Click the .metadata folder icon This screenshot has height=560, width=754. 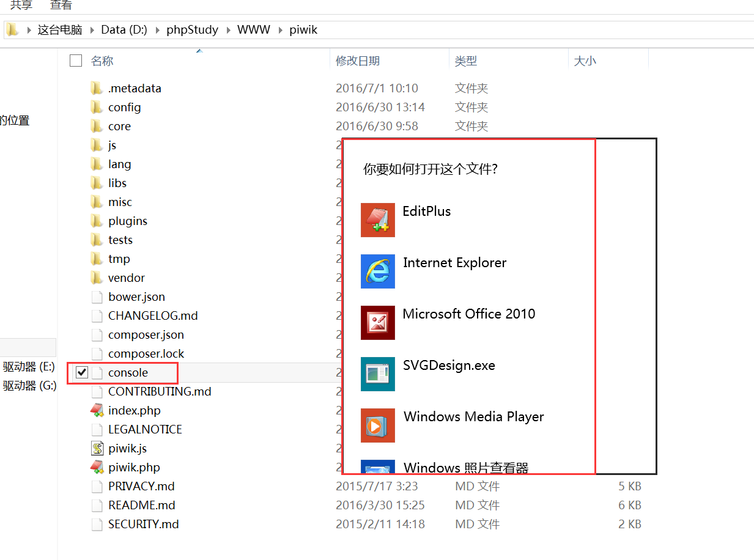(96, 88)
